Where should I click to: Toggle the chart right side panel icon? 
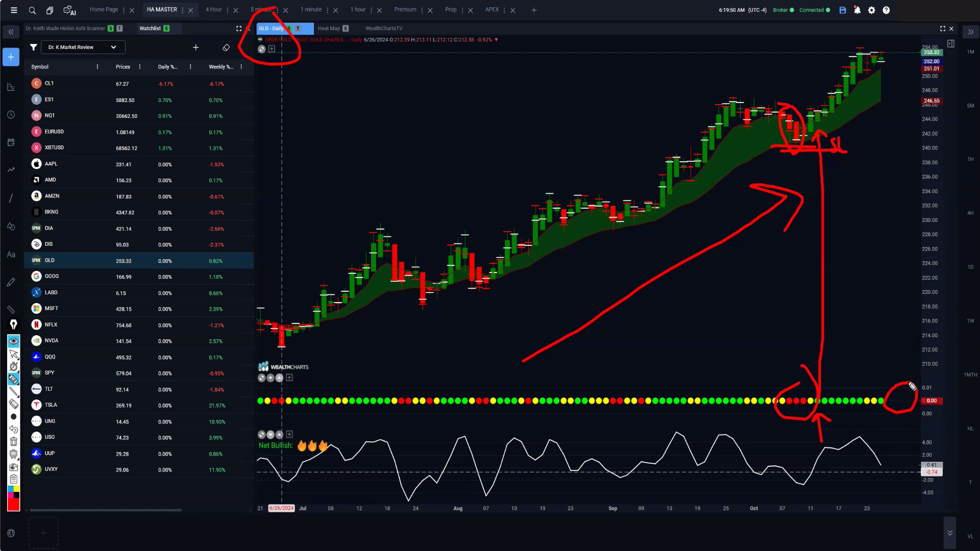(951, 44)
